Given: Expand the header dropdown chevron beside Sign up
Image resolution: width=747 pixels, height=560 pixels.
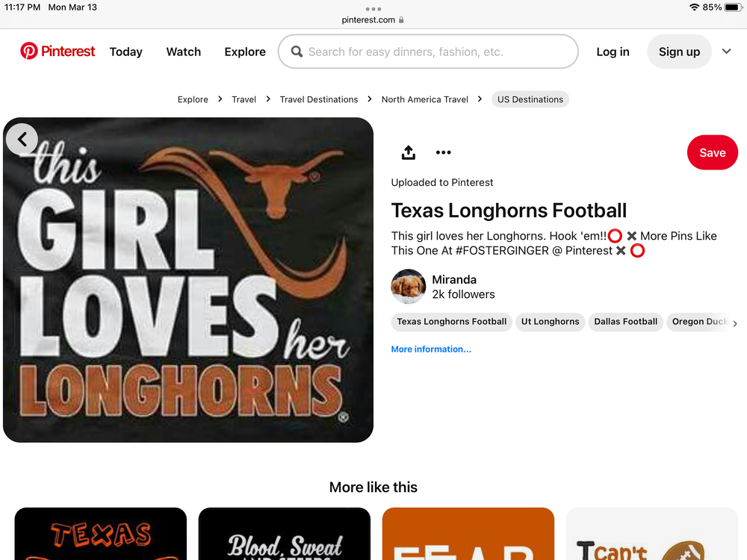Looking at the screenshot, I should [x=726, y=52].
